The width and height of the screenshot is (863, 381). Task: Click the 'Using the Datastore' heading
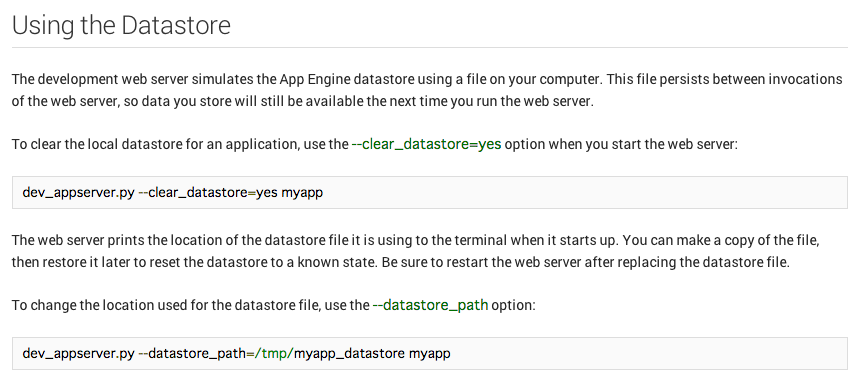click(x=121, y=25)
